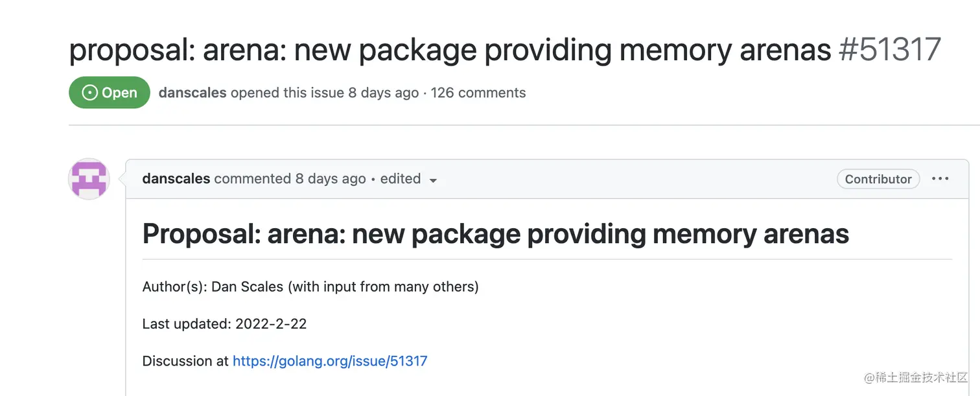
Task: Open the golang.org/issue/51317 link
Action: click(x=330, y=361)
